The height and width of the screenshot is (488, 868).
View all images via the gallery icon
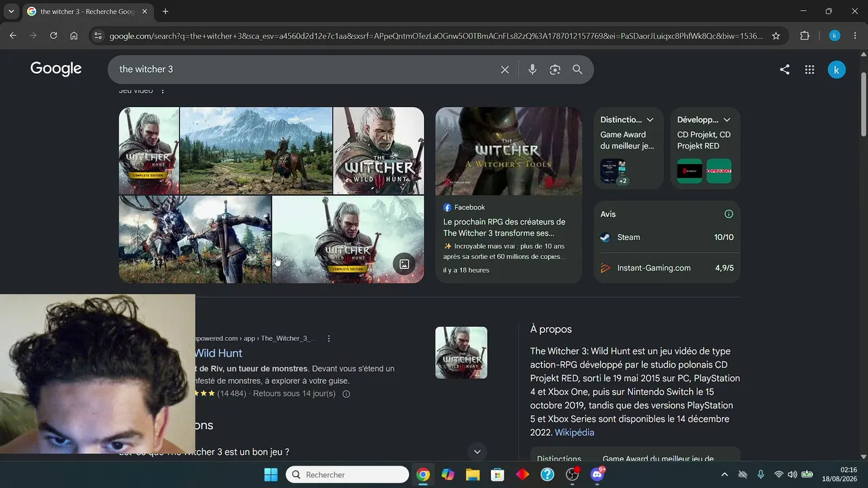point(404,264)
